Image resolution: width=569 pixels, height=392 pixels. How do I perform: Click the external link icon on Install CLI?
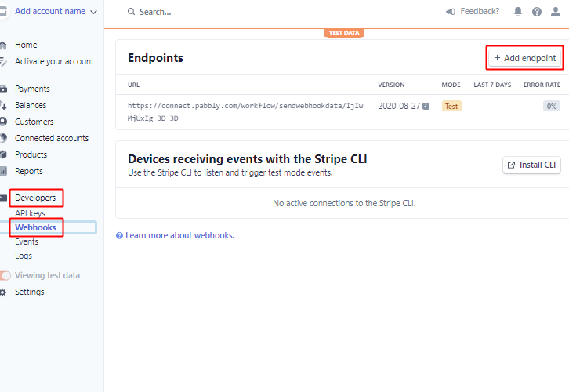[511, 165]
